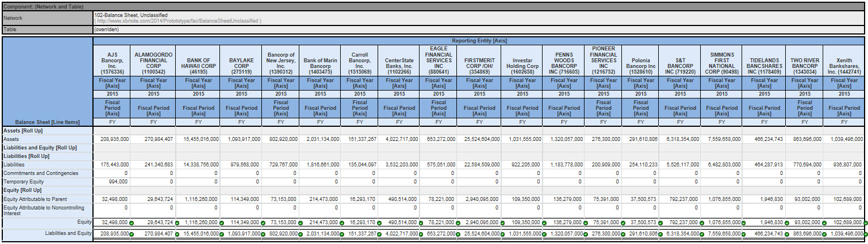Click the green check icon beside Liabilities and Equity 1,320,057,000
868x244 pixels.
coord(585,233)
